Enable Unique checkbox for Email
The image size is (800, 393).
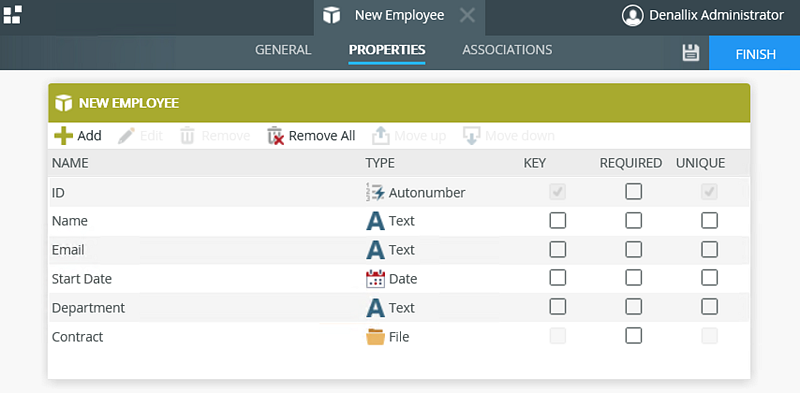(x=709, y=250)
